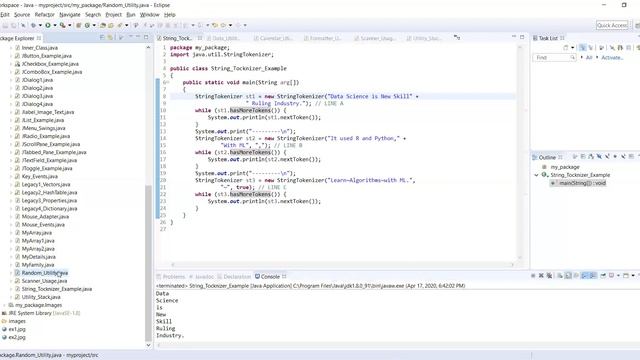Click the Open Perspective icon next to Quick Access
This screenshot has height=360, width=640.
637,25
